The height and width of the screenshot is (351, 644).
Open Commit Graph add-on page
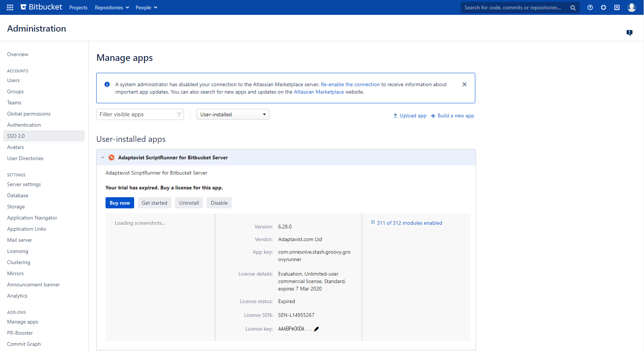(x=24, y=344)
